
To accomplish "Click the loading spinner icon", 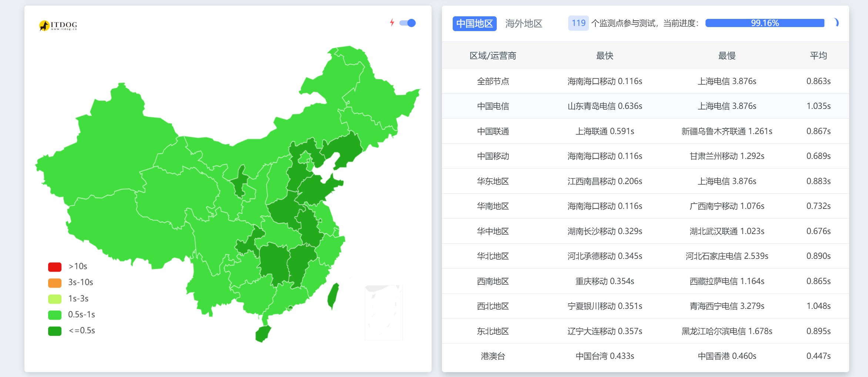I will pyautogui.click(x=836, y=23).
